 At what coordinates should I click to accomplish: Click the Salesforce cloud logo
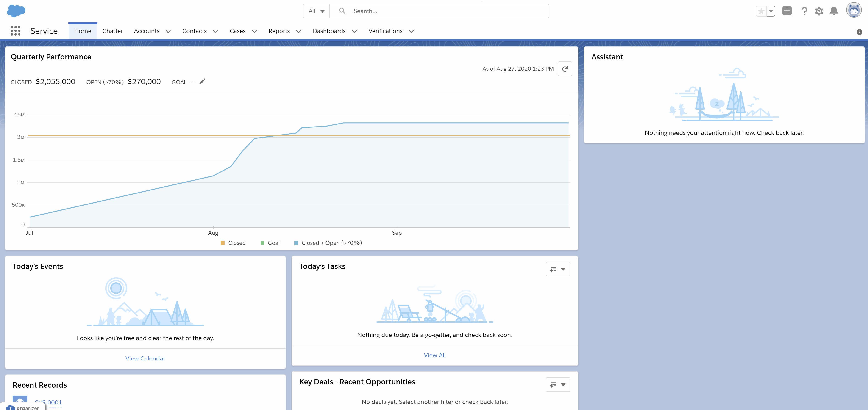coord(16,11)
